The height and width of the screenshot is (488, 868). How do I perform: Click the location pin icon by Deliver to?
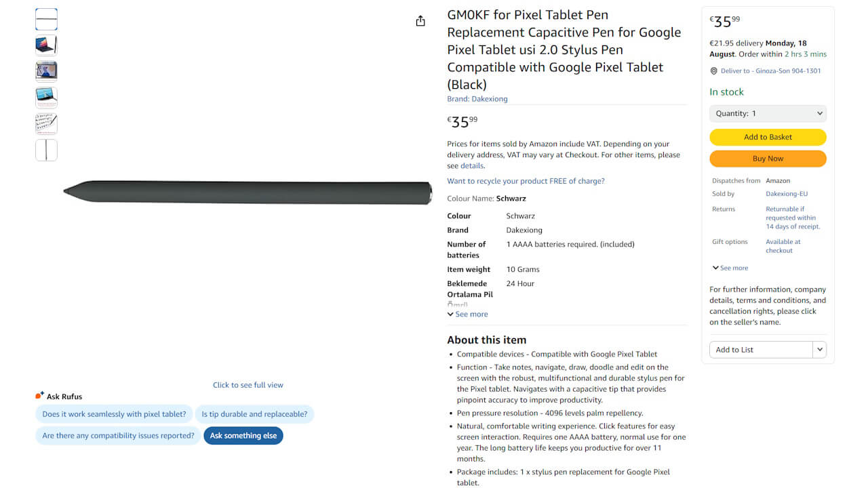[x=713, y=71]
